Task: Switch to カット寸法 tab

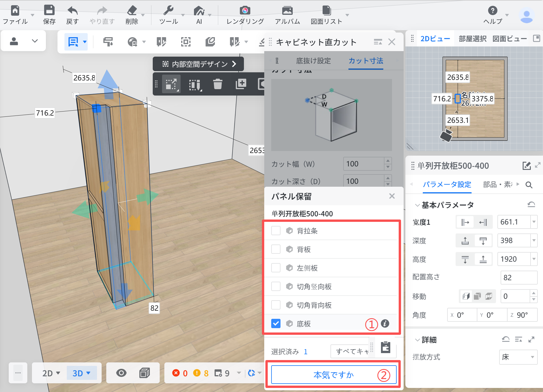Action: point(366,61)
